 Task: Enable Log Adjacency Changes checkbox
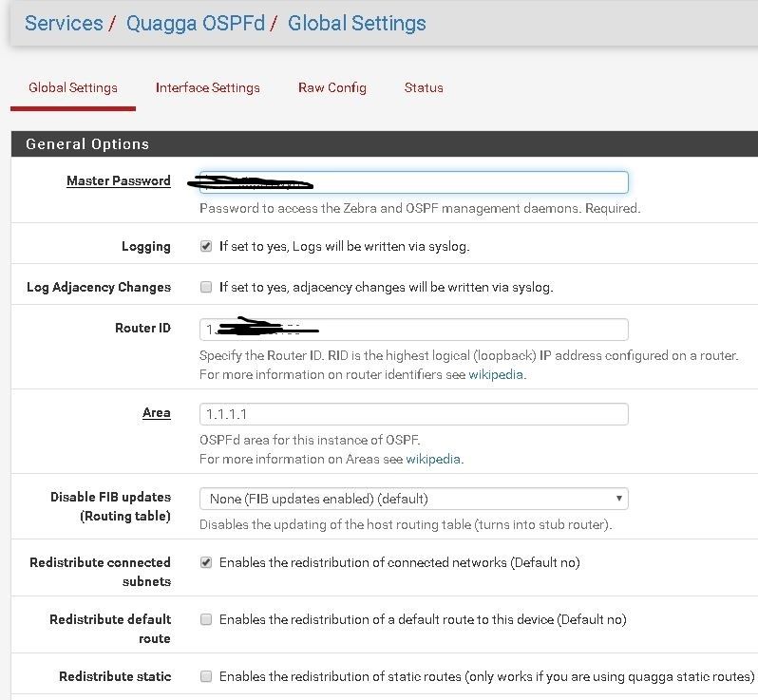click(x=206, y=287)
